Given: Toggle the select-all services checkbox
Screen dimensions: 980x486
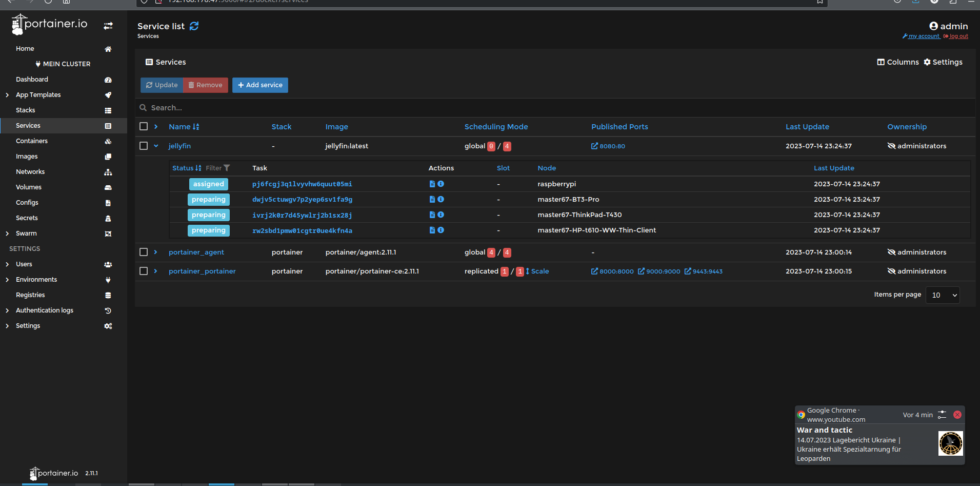Looking at the screenshot, I should coord(144,126).
